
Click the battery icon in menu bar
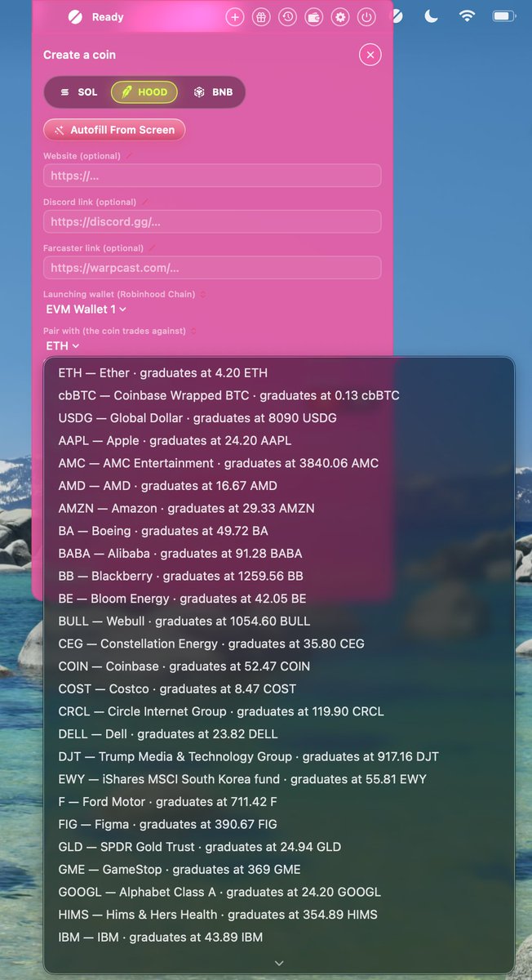click(504, 16)
